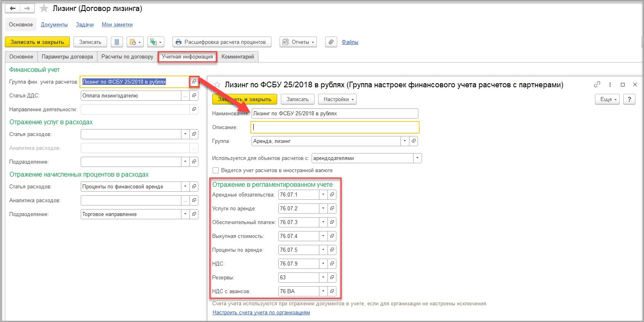The height and width of the screenshot is (322, 644).
Task: Open the account form icon for 76.07.3
Action: pyautogui.click(x=332, y=222)
